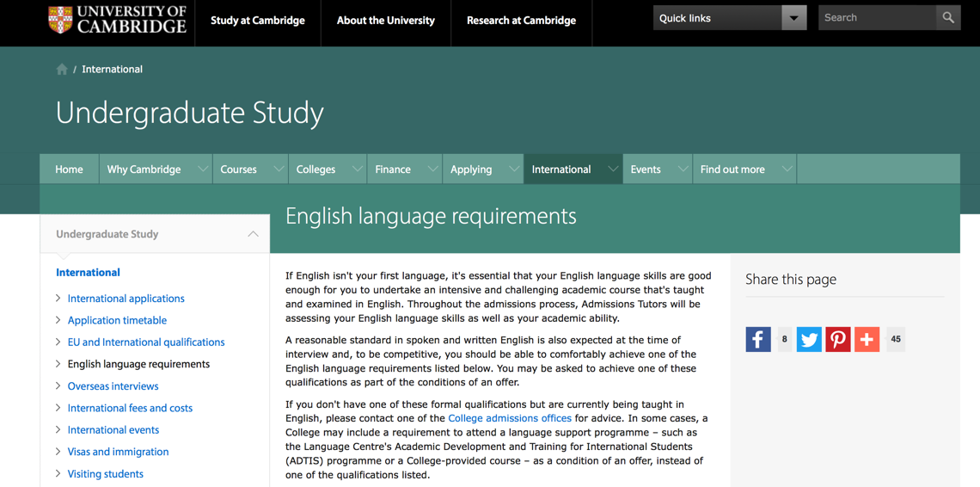Open the Quick links dropdown arrow
Screen dimensions: 980x487
(794, 17)
